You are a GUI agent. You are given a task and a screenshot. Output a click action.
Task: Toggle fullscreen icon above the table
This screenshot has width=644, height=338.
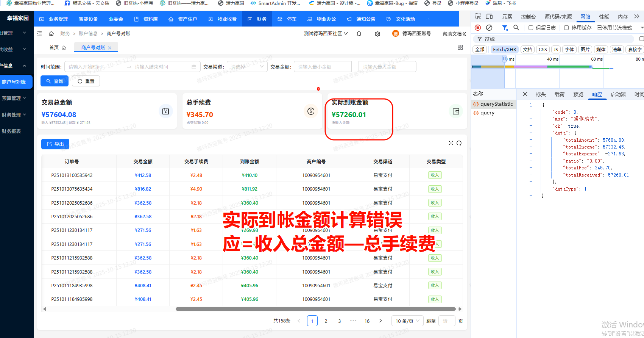(451, 143)
